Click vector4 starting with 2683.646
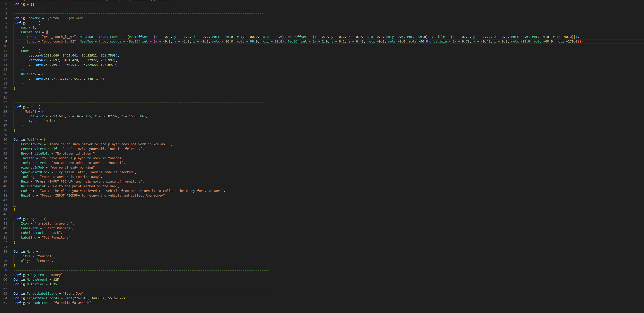The height and width of the screenshot is (313, 644). click(74, 56)
